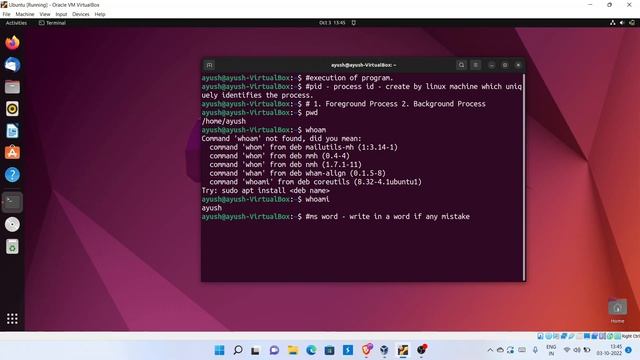Click the OneDrive cloud tray icon
Screen dimensions: 640x360
click(x=500, y=350)
